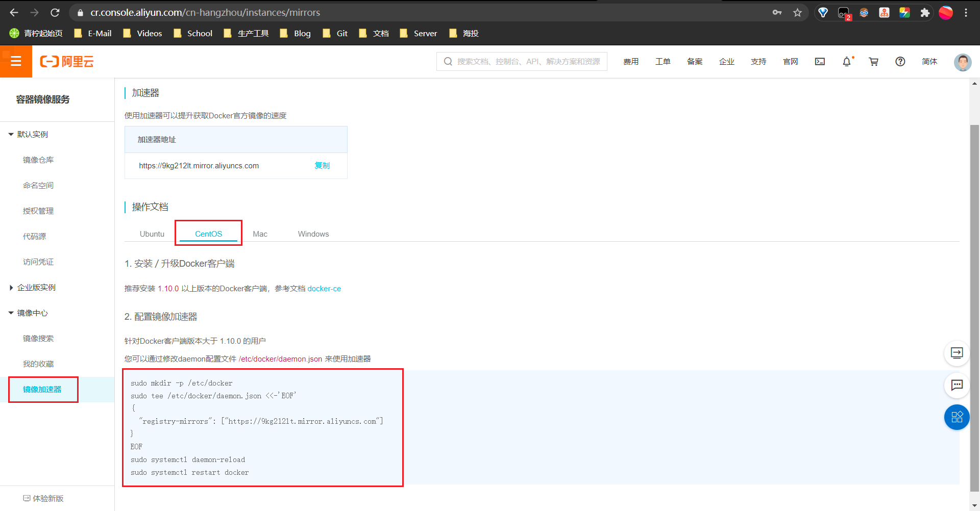Switch to 体验新版 at sidebar bottom
This screenshot has width=980, height=511.
click(x=43, y=498)
